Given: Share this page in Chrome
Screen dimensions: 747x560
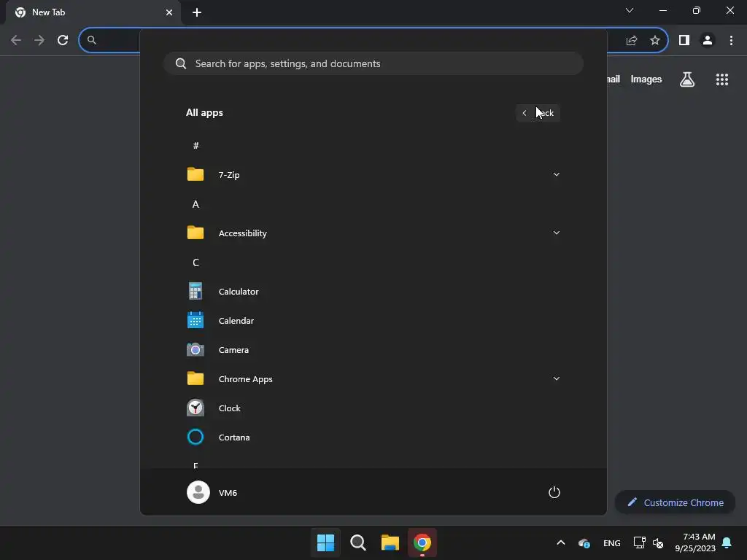Looking at the screenshot, I should [632, 40].
